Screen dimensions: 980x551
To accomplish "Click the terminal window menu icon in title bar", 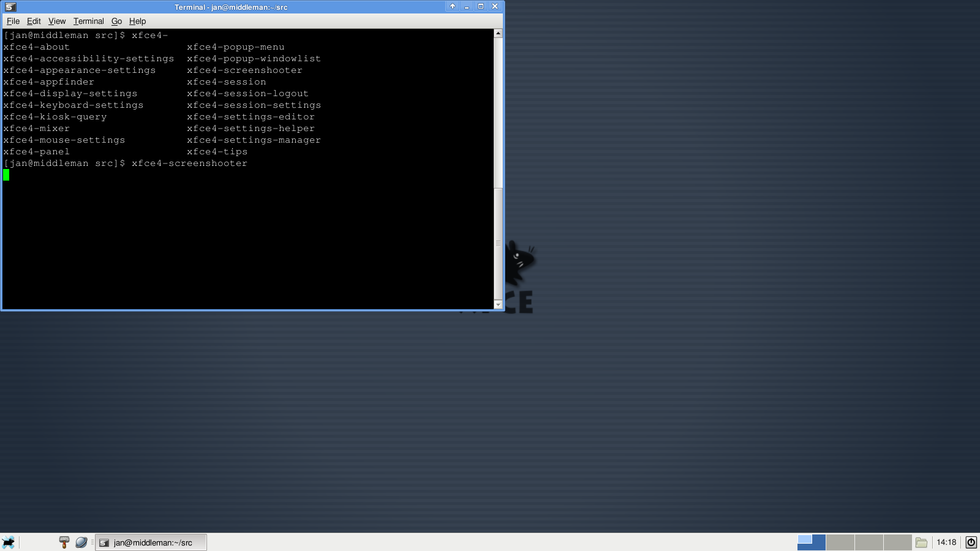I will [10, 7].
